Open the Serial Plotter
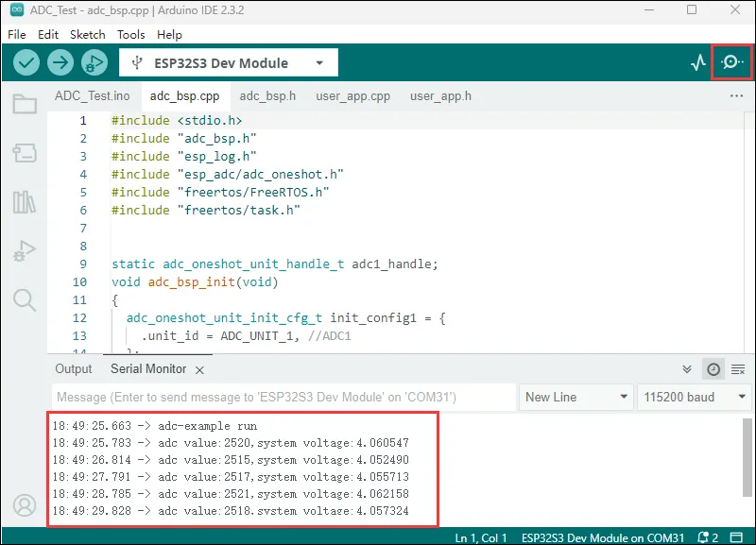 [698, 63]
